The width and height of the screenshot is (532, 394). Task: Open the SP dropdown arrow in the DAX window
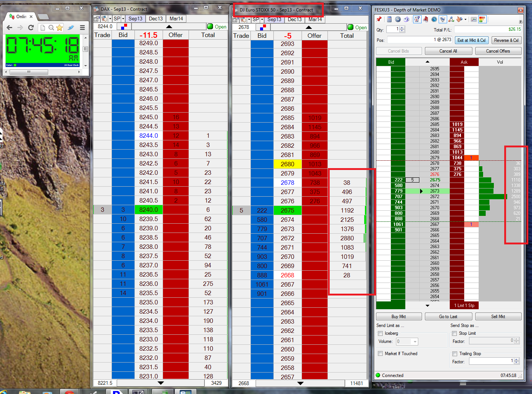pos(123,19)
